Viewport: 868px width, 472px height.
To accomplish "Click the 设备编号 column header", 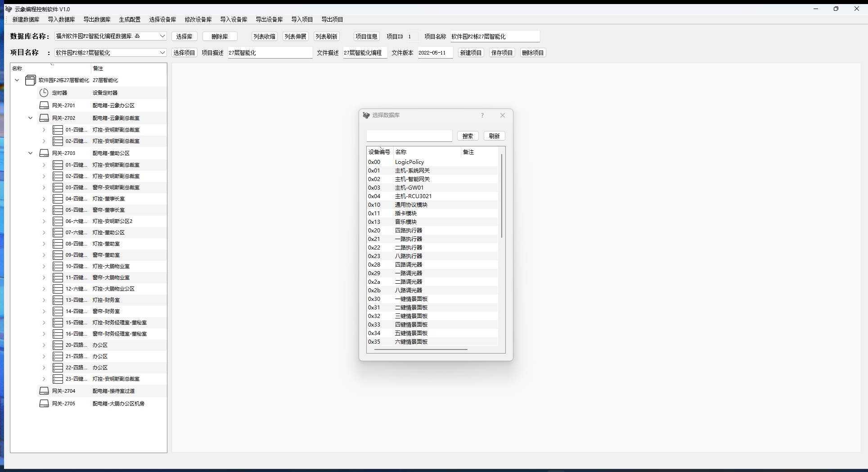I will 379,152.
